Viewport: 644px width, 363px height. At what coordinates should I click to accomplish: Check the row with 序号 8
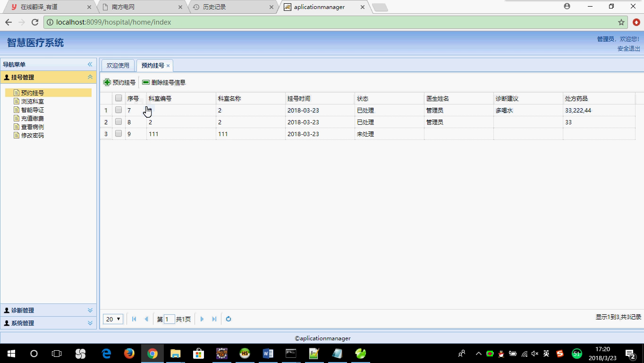119,122
